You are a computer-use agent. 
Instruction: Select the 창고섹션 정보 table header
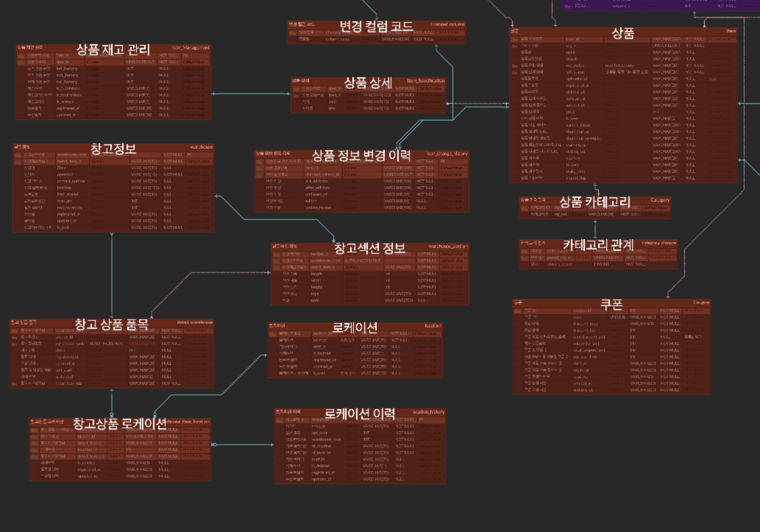point(369,248)
